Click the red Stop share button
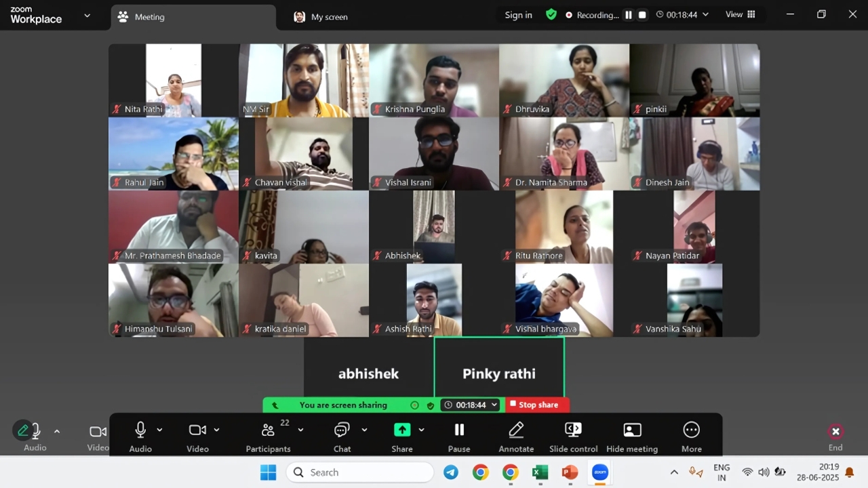This screenshot has width=868, height=488. [x=537, y=405]
